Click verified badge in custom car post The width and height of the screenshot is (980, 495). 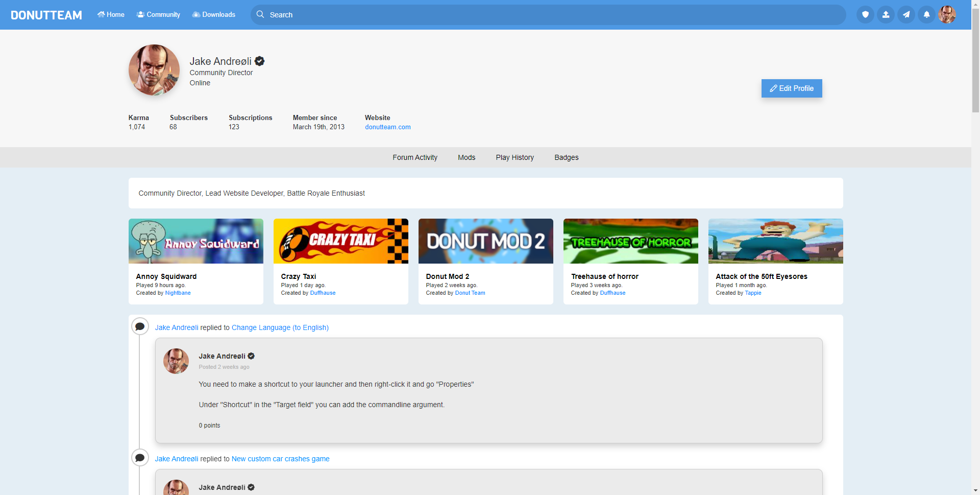pyautogui.click(x=251, y=487)
